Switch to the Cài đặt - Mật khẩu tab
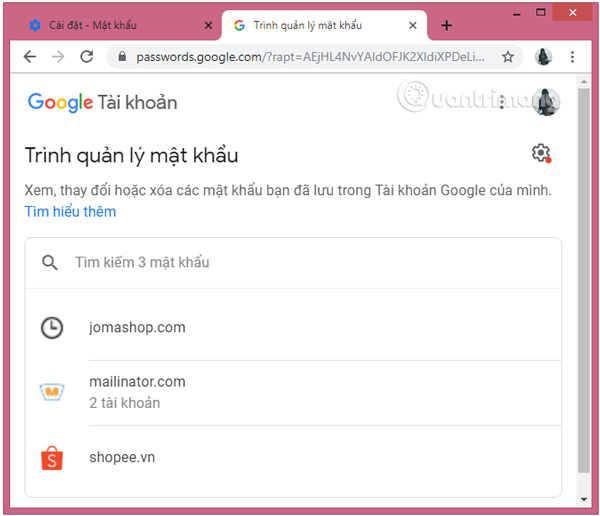The height and width of the screenshot is (516, 600). click(x=115, y=25)
